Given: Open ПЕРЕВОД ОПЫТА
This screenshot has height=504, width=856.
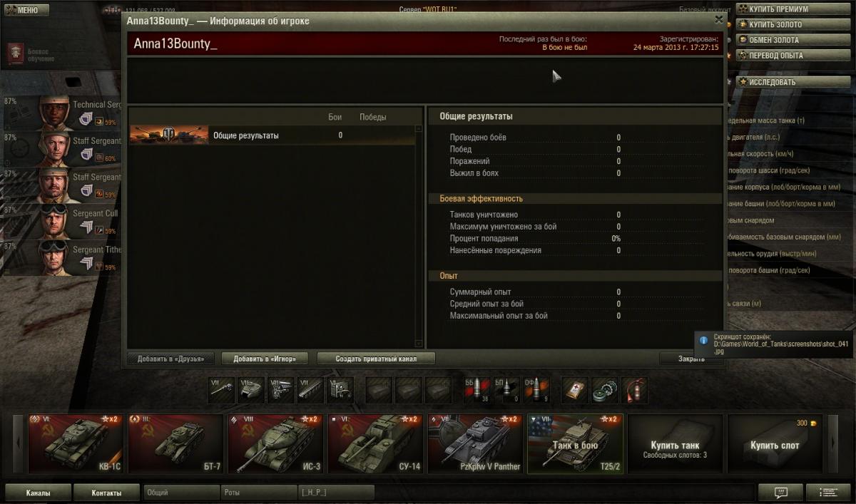Looking at the screenshot, I should click(x=793, y=56).
